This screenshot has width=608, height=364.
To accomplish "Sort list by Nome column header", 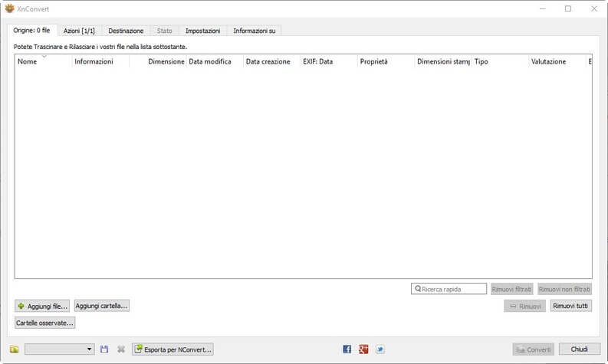I will point(43,62).
